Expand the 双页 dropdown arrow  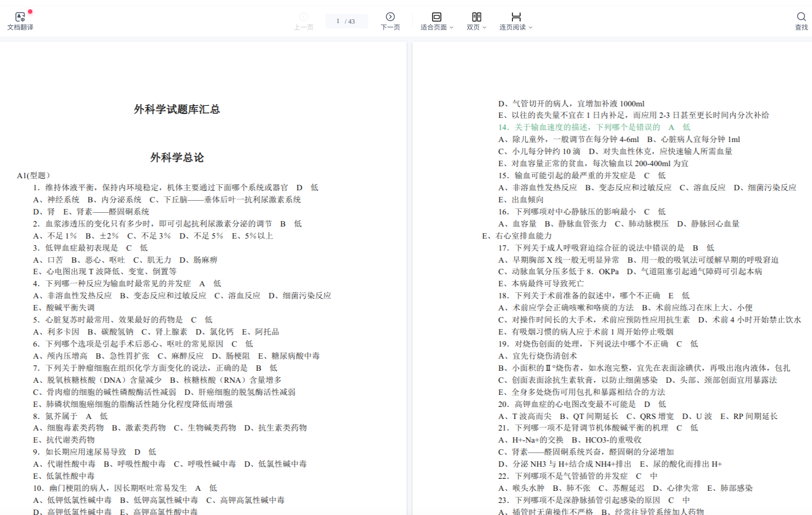click(x=484, y=27)
